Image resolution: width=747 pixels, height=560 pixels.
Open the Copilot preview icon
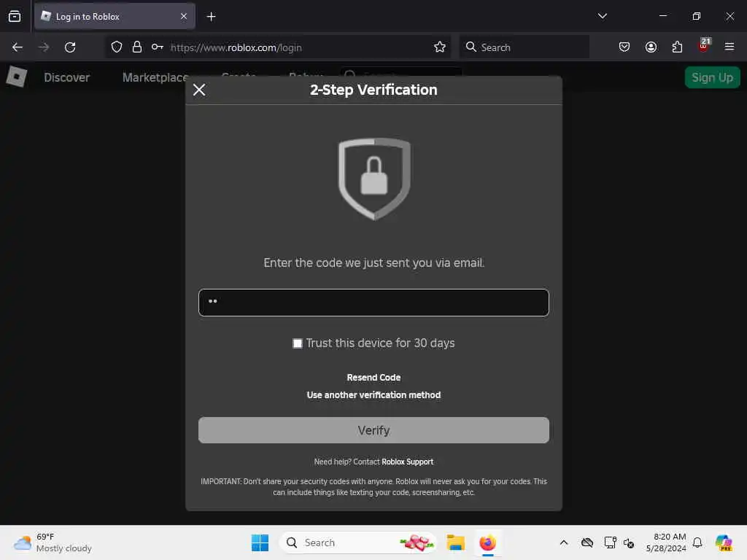click(724, 542)
